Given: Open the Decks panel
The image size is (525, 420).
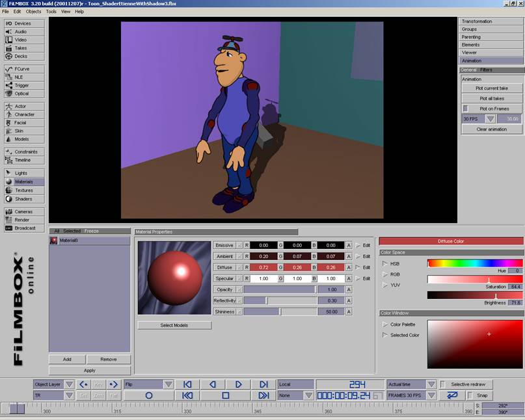Looking at the screenshot, I should (x=24, y=56).
